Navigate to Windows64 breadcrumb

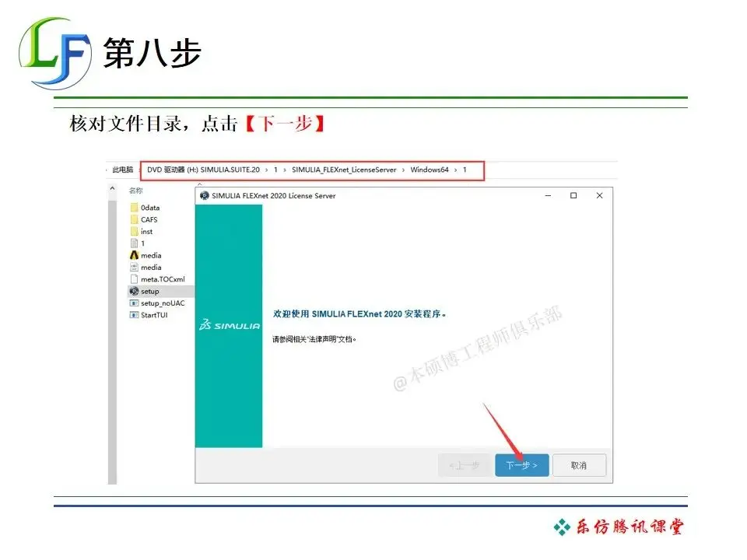point(430,170)
